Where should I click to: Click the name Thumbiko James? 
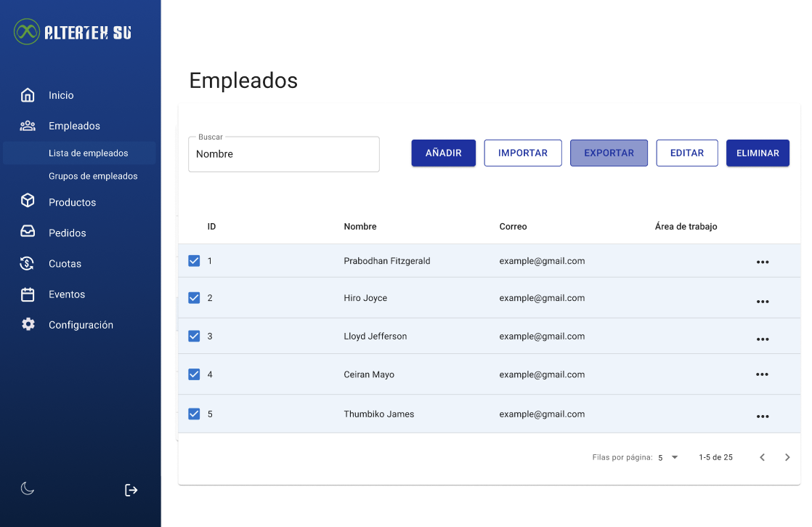tap(378, 414)
